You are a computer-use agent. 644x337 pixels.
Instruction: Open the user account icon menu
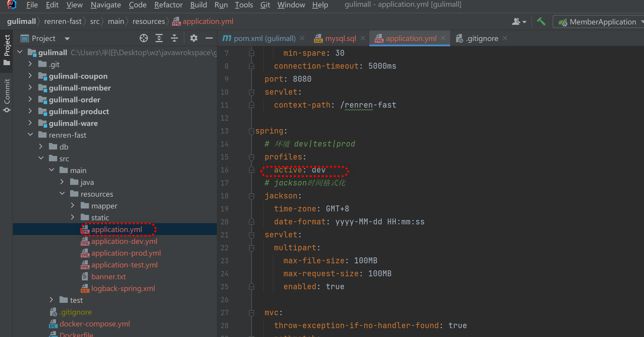click(x=519, y=22)
